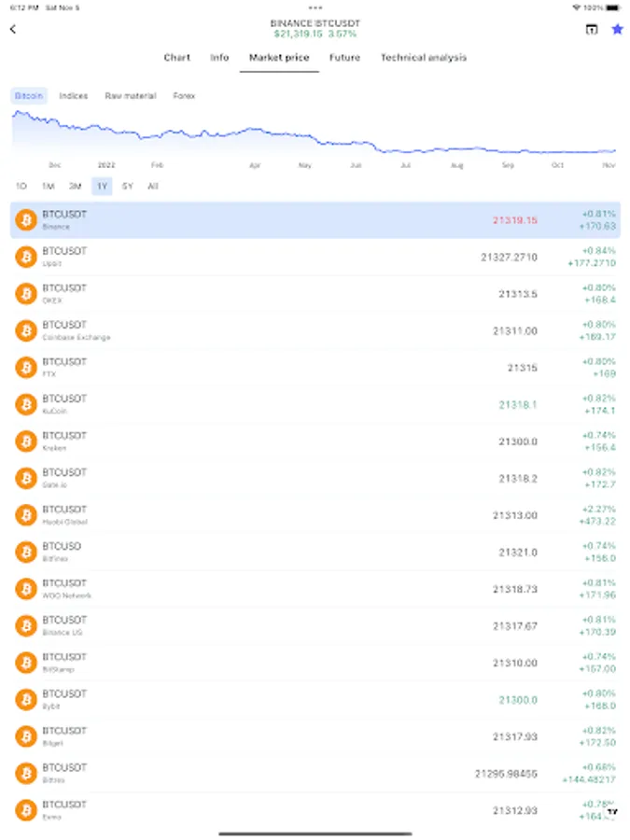This screenshot has width=630, height=840.
Task: Open the BTCUSD Bitfinex price row
Action: pyautogui.click(x=315, y=552)
